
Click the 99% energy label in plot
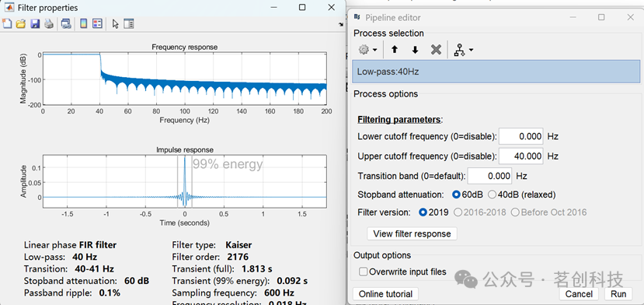point(228,164)
